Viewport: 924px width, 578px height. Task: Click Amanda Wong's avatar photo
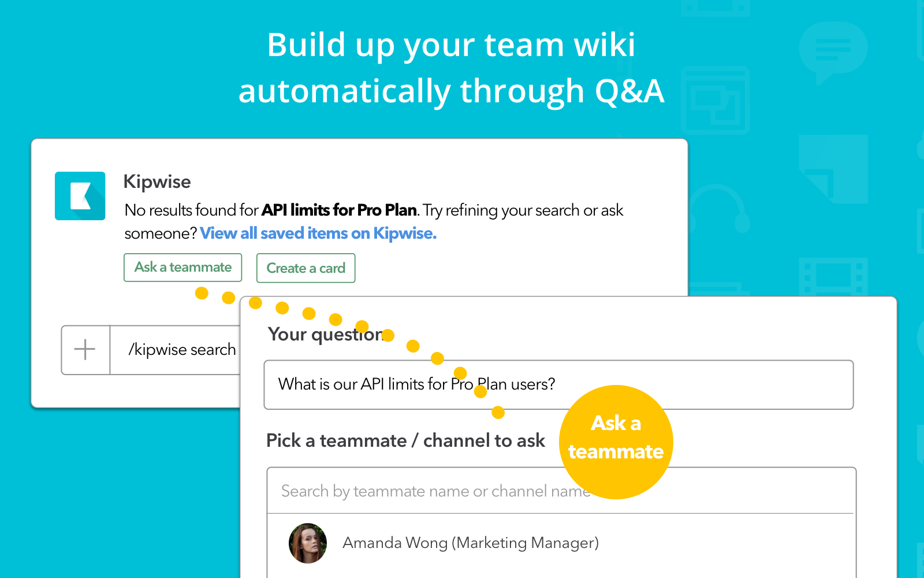click(308, 543)
